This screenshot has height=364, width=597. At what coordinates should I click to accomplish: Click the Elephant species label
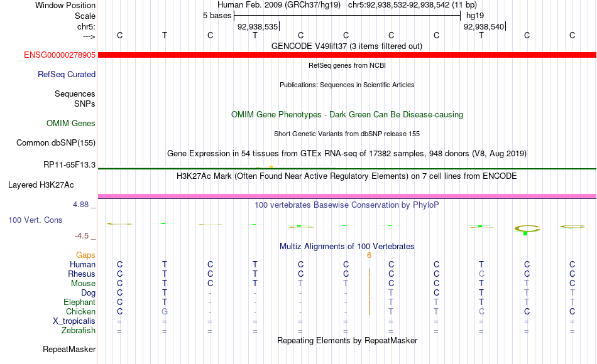pyautogui.click(x=79, y=302)
